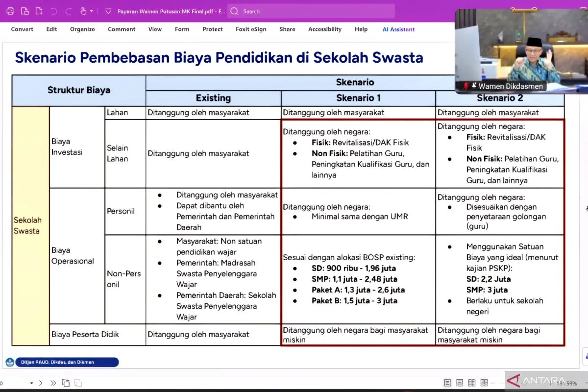
Task: Switch to the Protect tab
Action: tap(212, 29)
